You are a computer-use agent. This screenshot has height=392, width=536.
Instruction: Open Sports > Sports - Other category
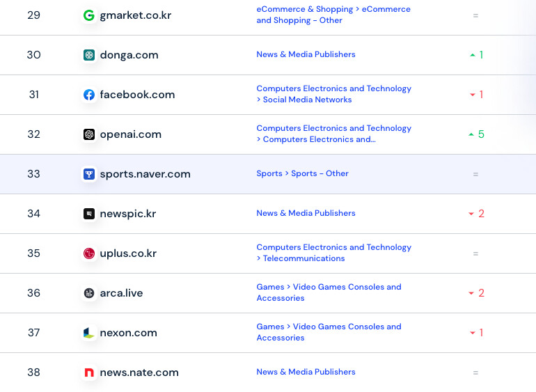[x=303, y=173]
